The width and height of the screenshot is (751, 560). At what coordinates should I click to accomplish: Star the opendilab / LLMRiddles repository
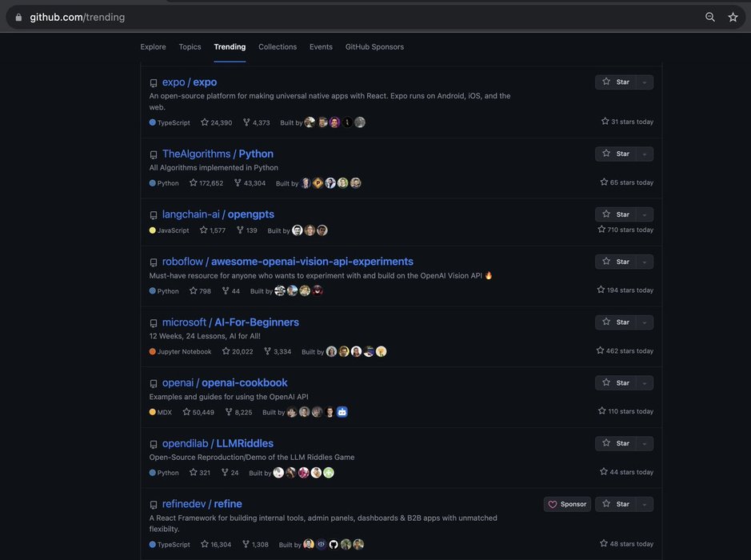[x=616, y=443]
